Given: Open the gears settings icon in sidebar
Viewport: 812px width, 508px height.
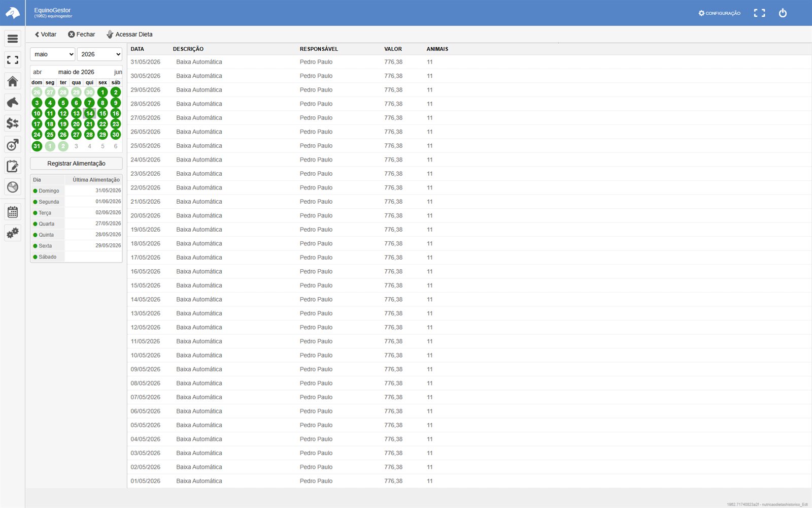Looking at the screenshot, I should [x=13, y=233].
